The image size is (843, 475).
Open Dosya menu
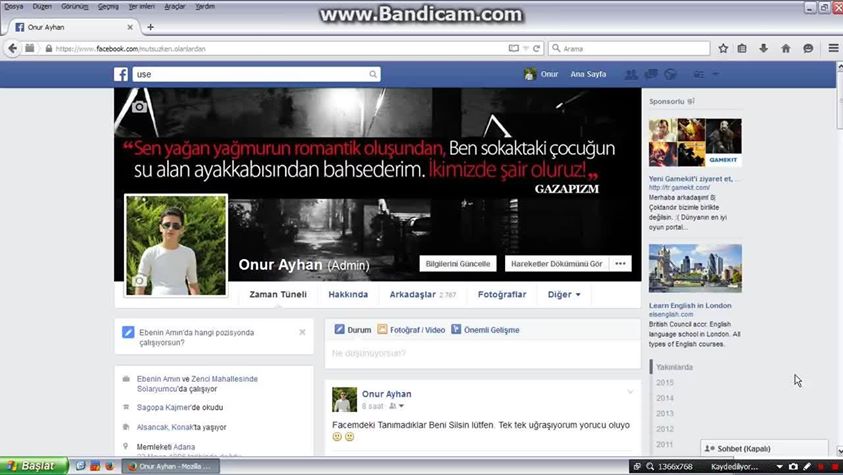tap(13, 6)
